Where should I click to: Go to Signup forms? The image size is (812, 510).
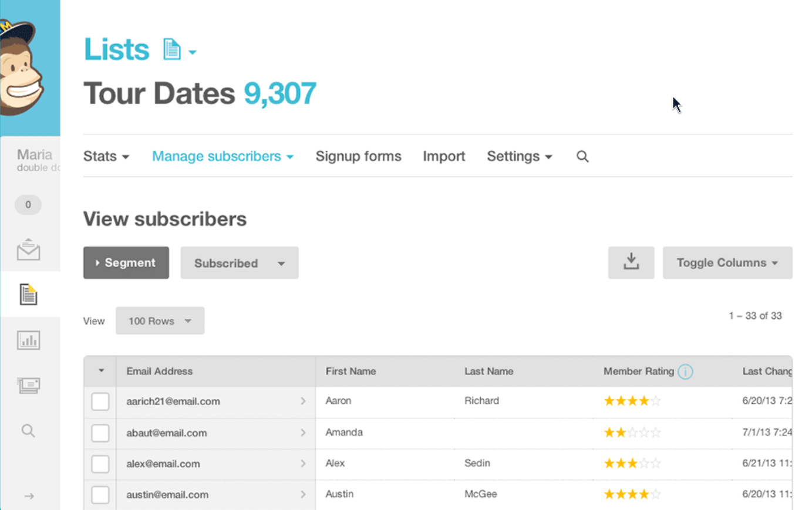click(358, 157)
